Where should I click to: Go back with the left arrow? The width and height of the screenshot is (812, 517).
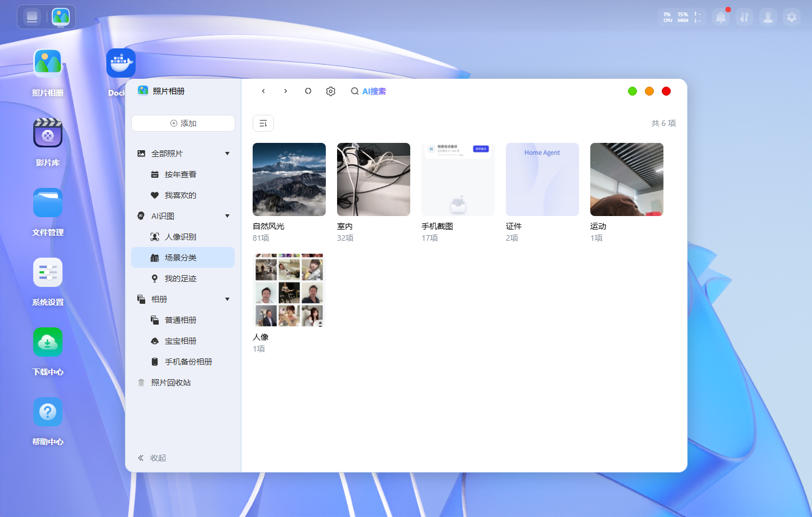[263, 91]
